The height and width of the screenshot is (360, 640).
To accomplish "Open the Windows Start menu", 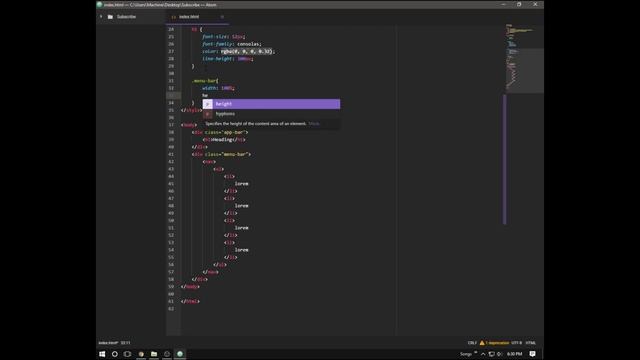I will tap(102, 354).
